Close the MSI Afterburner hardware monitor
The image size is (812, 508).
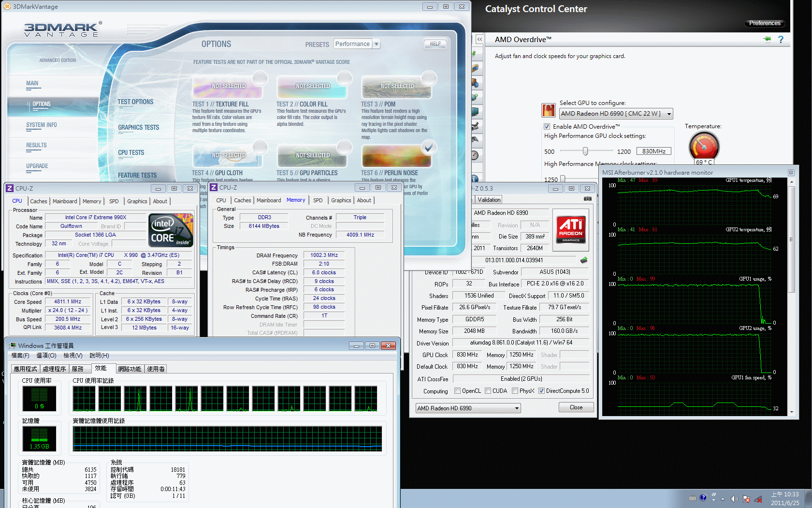[x=791, y=173]
